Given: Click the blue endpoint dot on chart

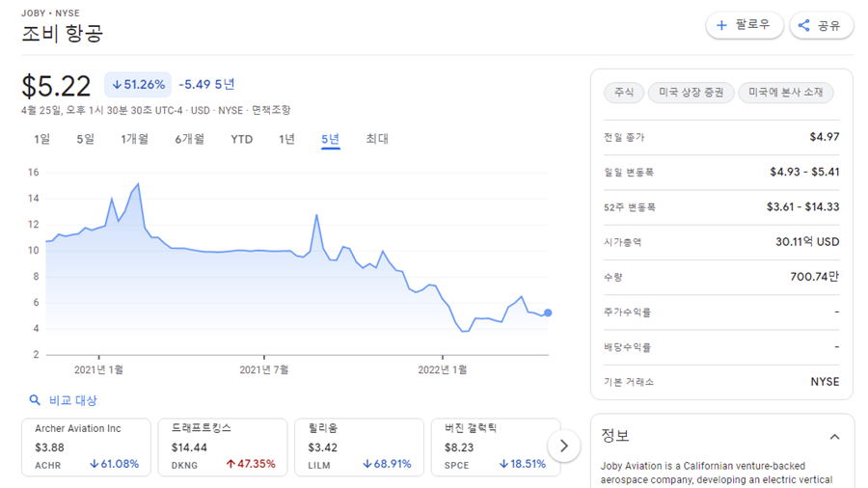Looking at the screenshot, I should click(x=548, y=312).
